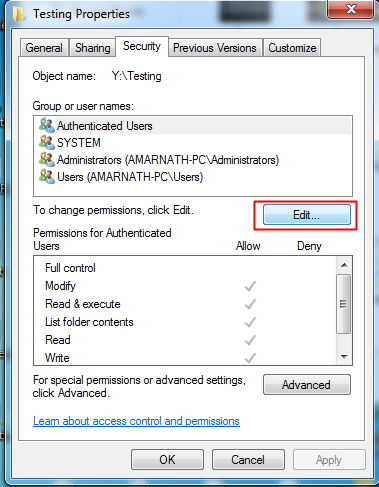The width and height of the screenshot is (379, 487).
Task: Cancel the Testing Properties dialog
Action: pos(248,460)
